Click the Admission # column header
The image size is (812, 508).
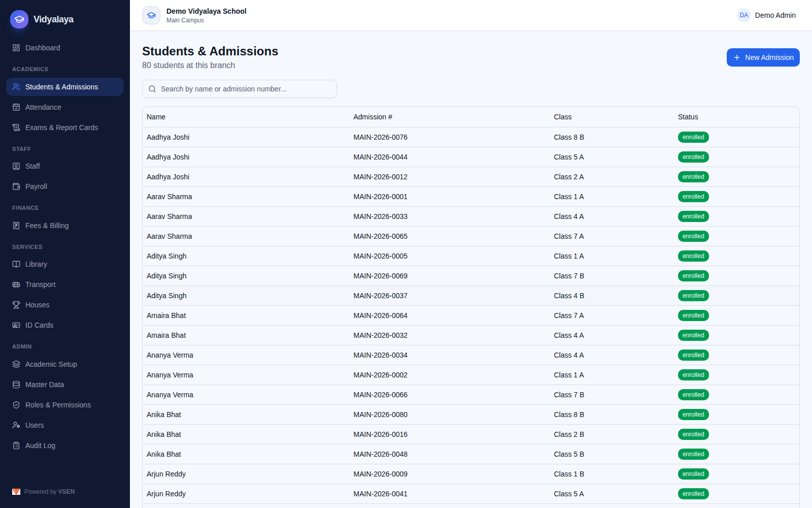pyautogui.click(x=373, y=117)
